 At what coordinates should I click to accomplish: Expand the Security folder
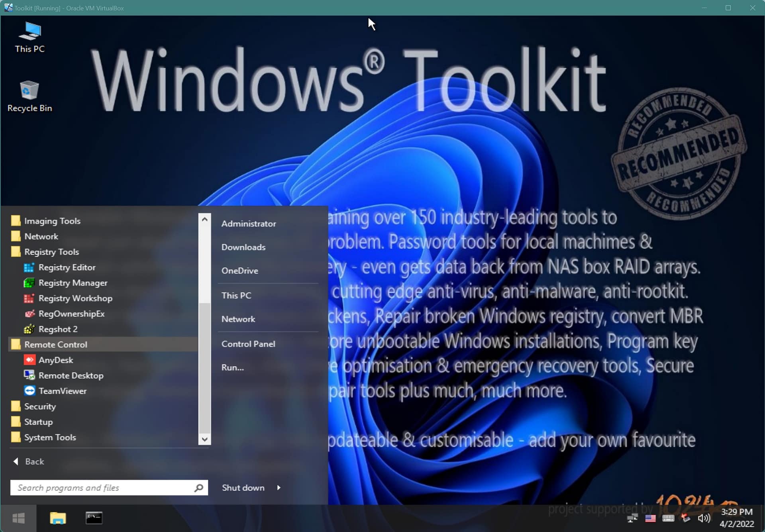click(40, 406)
